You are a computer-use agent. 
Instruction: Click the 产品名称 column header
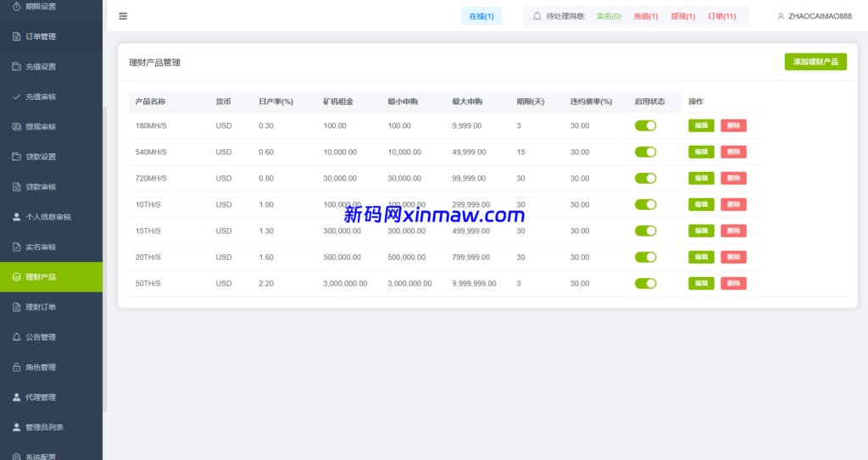pyautogui.click(x=150, y=102)
